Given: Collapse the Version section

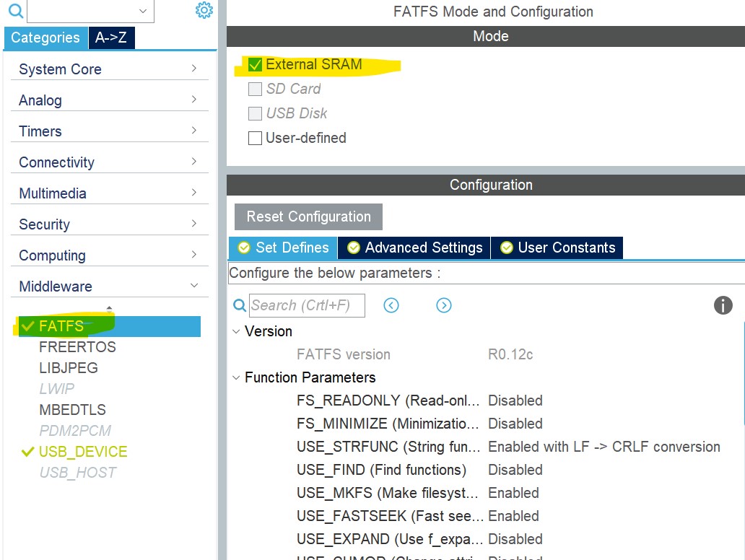Looking at the screenshot, I should [236, 331].
